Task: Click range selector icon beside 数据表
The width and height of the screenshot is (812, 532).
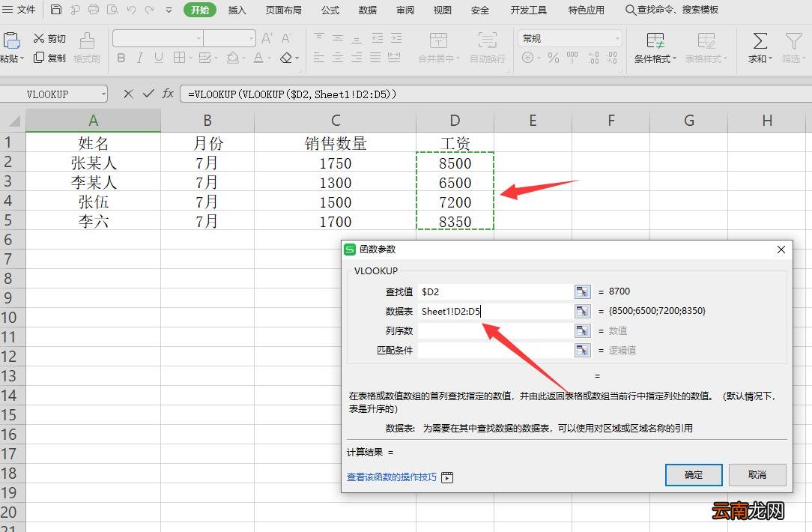Action: coord(583,311)
